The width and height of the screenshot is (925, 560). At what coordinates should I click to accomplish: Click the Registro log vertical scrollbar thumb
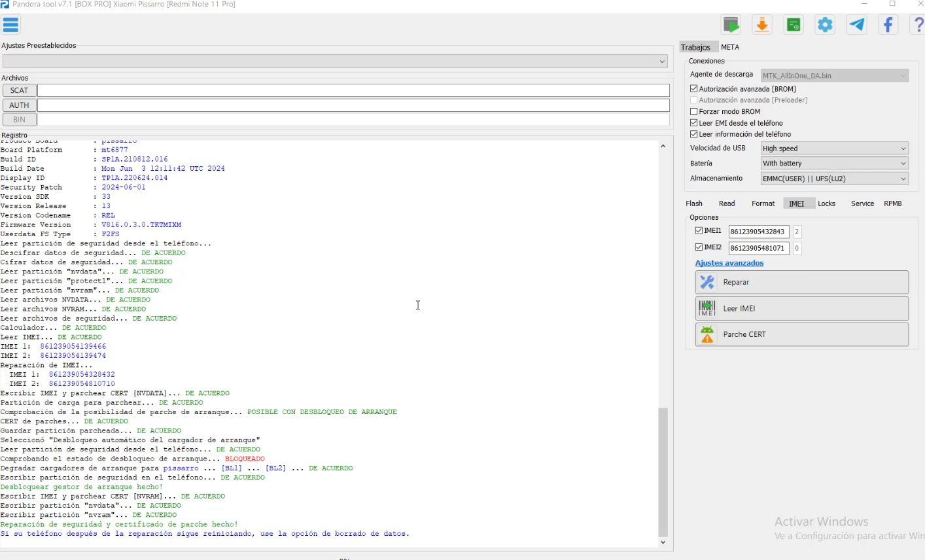coord(663,471)
